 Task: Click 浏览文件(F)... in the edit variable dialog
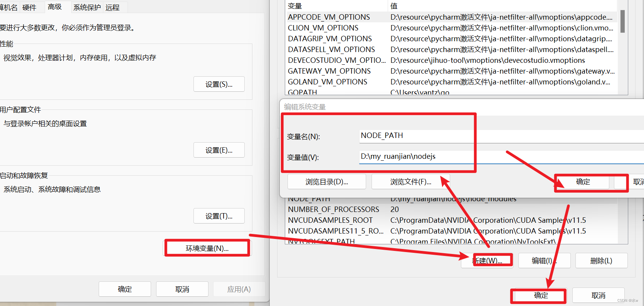tap(411, 182)
